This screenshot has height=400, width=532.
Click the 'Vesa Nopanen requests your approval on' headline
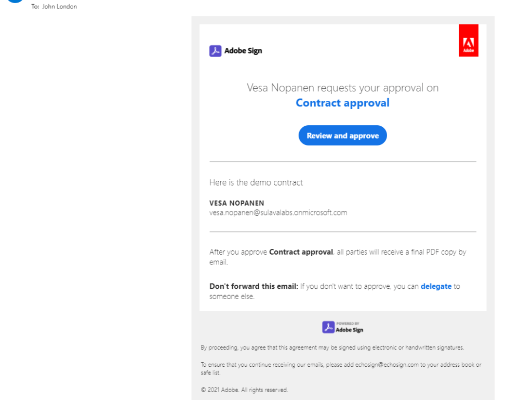pos(342,88)
